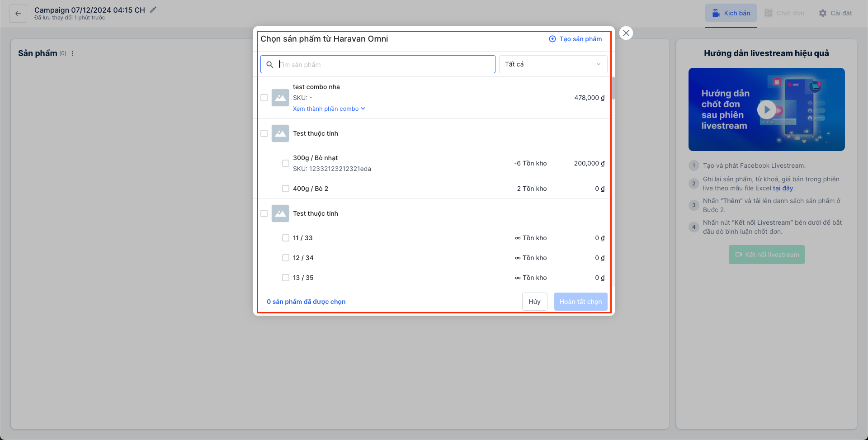Click Tạo sản phẩm link

[x=576, y=39]
